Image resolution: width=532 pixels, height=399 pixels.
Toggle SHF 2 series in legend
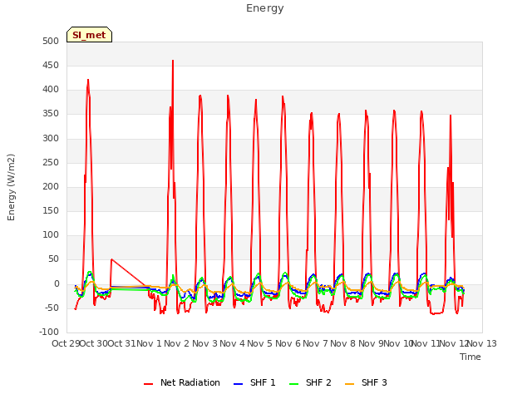310,382
